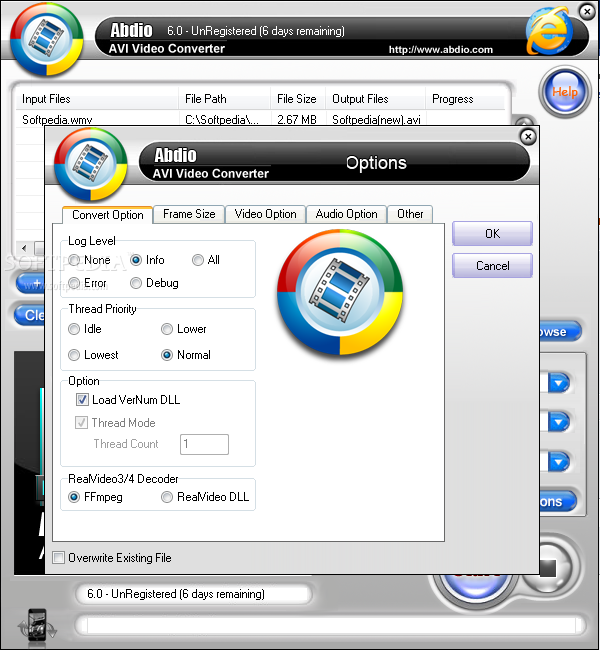Click File Path column header

(224, 99)
